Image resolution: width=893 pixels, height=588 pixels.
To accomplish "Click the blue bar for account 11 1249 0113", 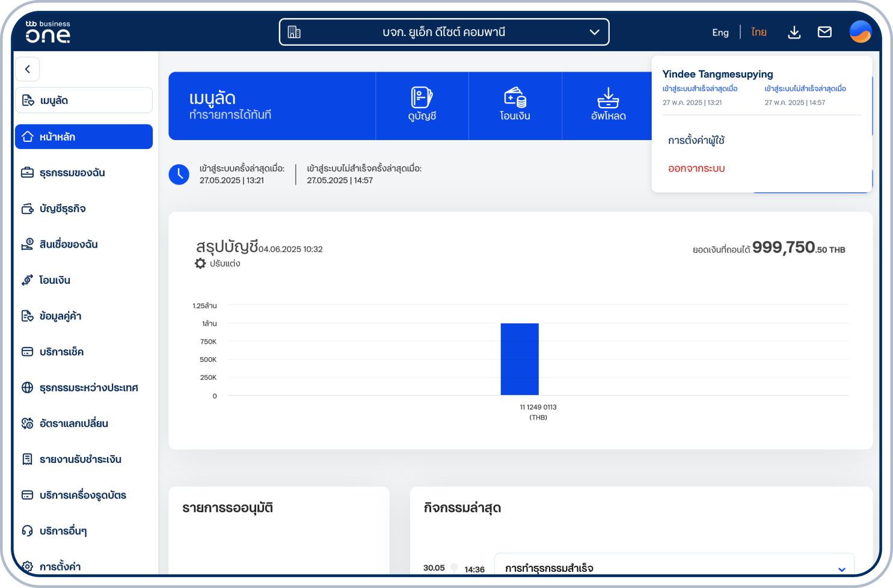I will (520, 359).
